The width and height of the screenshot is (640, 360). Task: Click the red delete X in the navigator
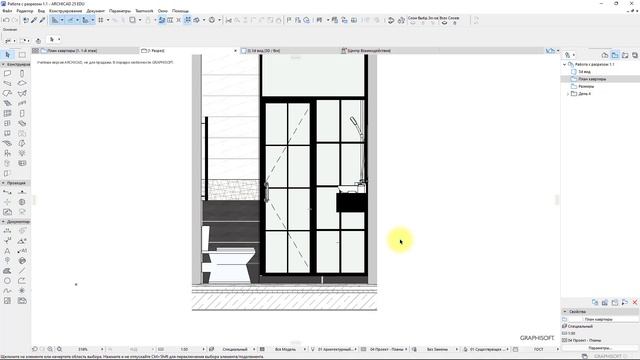click(635, 302)
